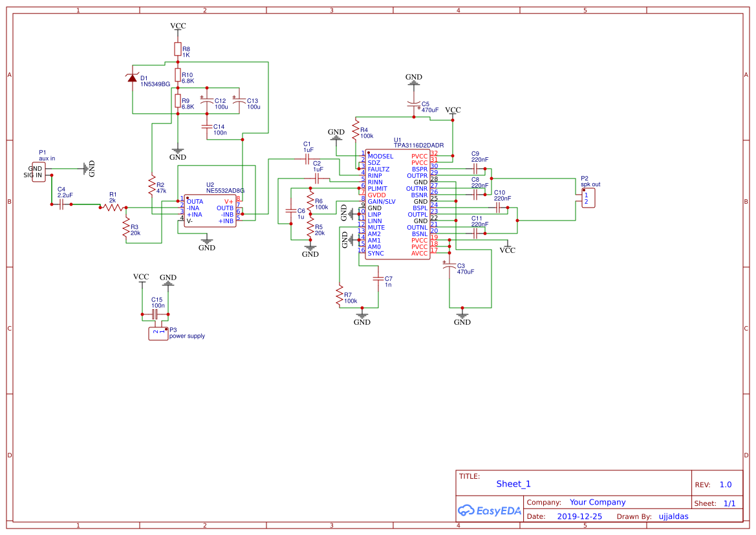The height and width of the screenshot is (535, 756).
Task: Click the 'V+' pin label on U2
Action: (x=229, y=202)
